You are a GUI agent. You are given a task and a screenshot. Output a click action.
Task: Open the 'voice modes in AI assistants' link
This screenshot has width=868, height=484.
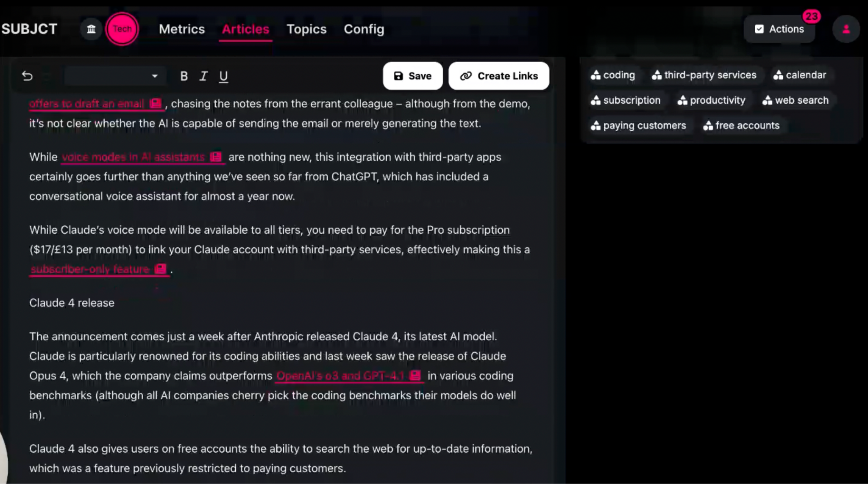click(133, 157)
